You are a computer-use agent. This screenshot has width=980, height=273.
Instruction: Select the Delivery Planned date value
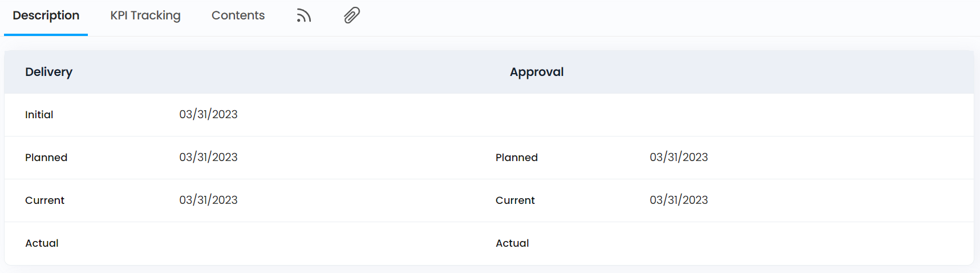[x=208, y=157]
